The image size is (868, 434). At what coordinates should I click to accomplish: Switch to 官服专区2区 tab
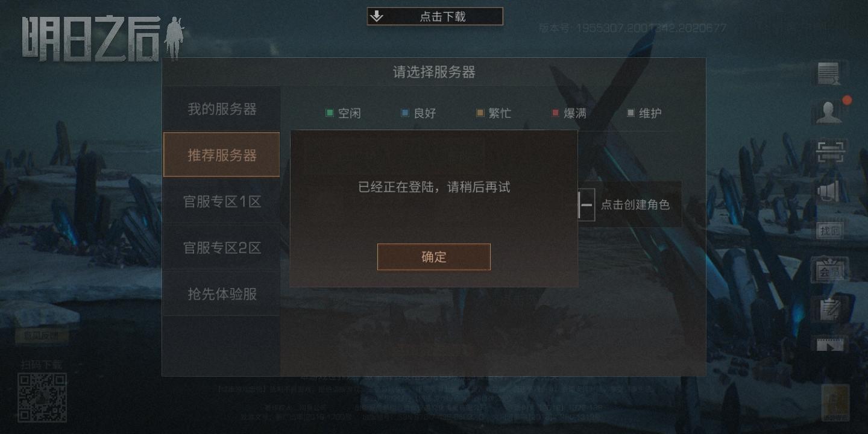222,248
